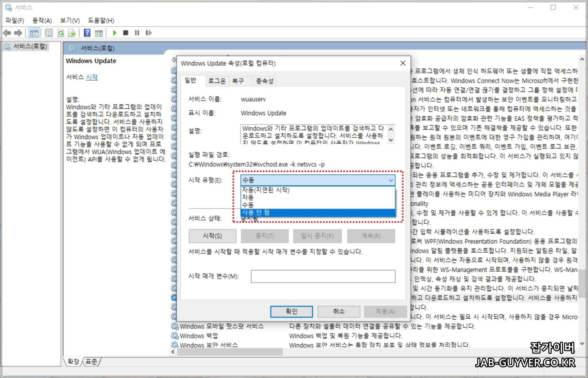Click gear icon of Windows 모바일 핫스팟 서비스
Viewport: 588px width, 378px height.
pos(175,326)
